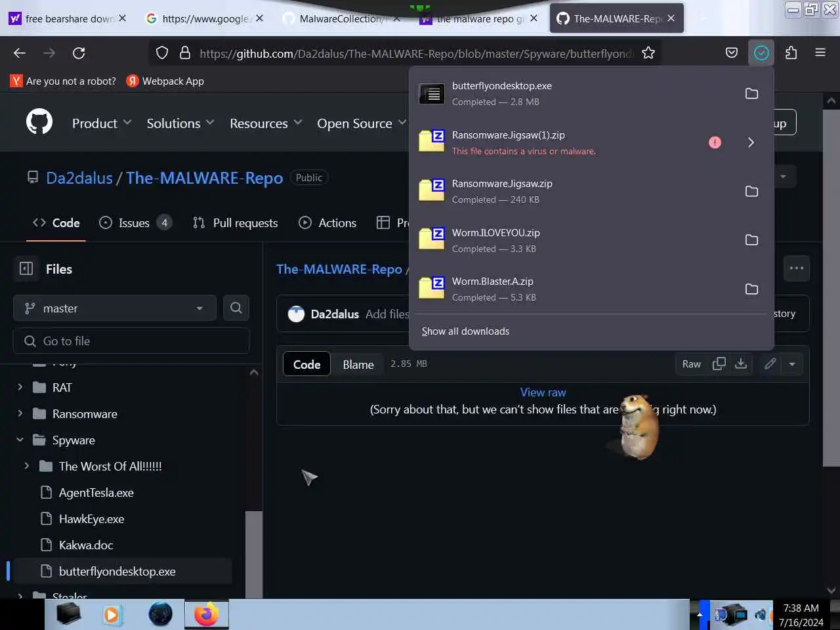Open the globe browser taskbar icon
Image resolution: width=840 pixels, height=630 pixels.
click(x=160, y=615)
